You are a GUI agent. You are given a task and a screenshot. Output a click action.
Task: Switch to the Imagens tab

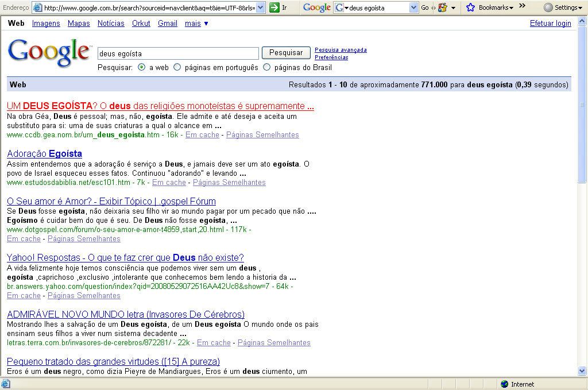tap(46, 24)
